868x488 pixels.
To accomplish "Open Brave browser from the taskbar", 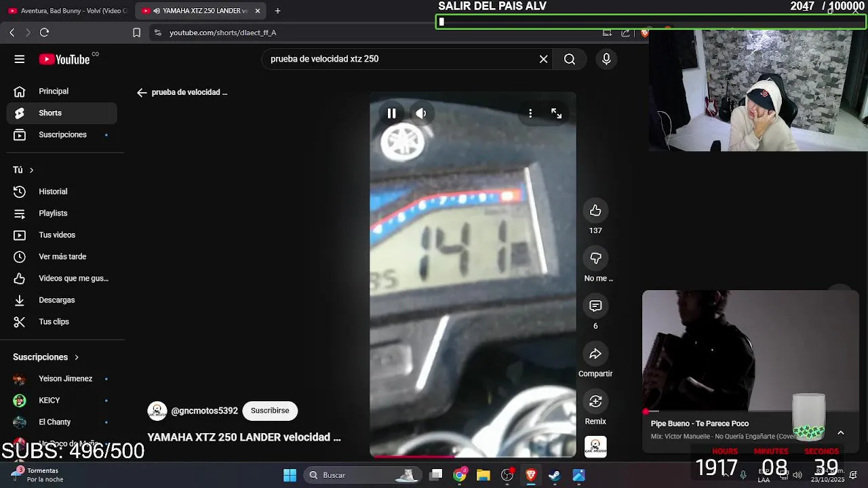I will click(531, 475).
